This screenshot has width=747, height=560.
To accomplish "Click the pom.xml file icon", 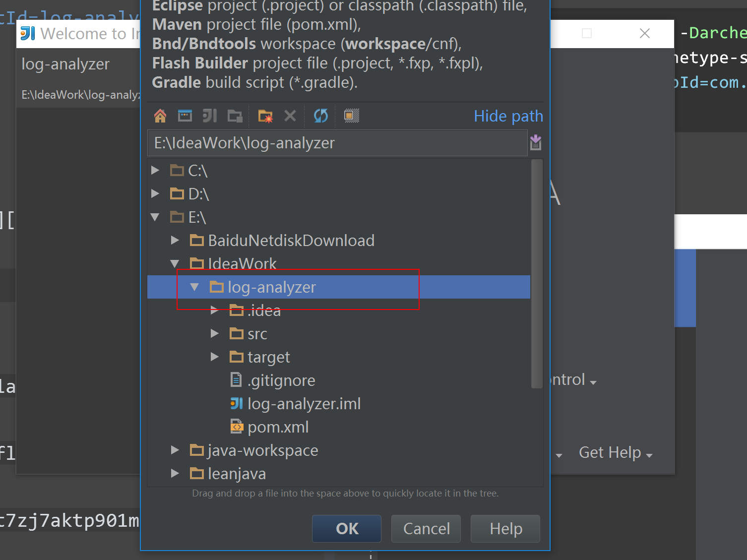I will click(237, 426).
